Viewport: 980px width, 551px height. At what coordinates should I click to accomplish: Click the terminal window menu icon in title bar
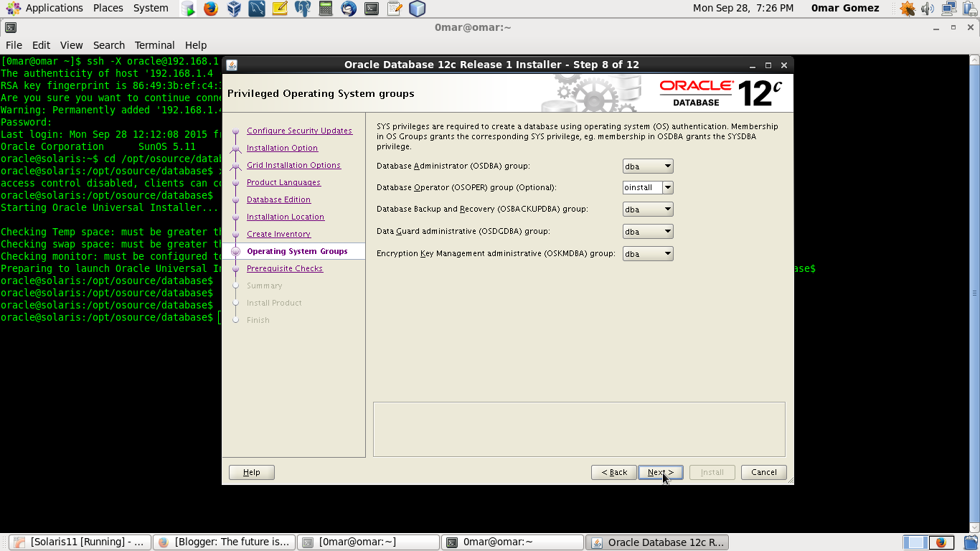[10, 28]
